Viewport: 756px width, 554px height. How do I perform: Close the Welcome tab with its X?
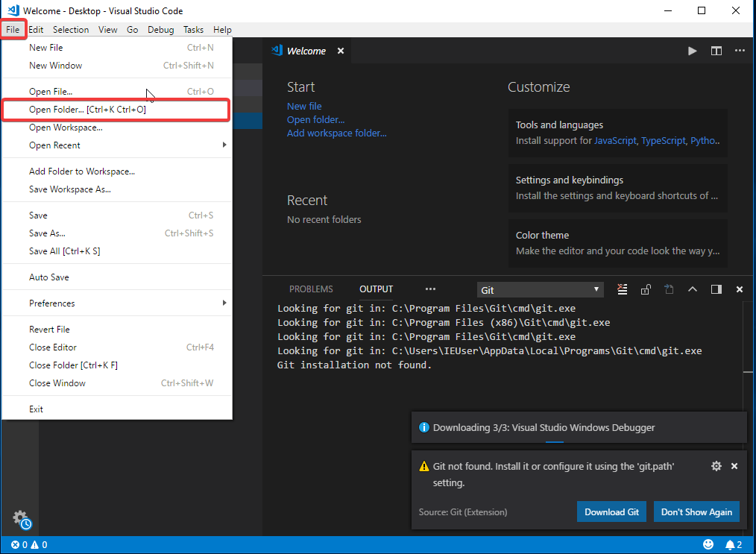tap(341, 51)
